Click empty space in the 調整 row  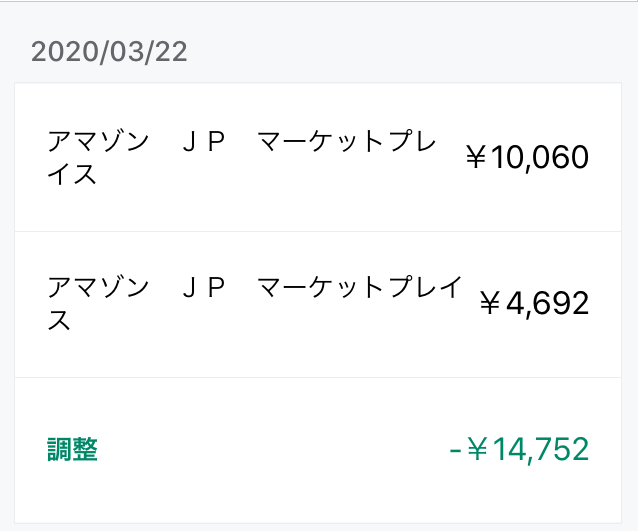pyautogui.click(x=273, y=450)
